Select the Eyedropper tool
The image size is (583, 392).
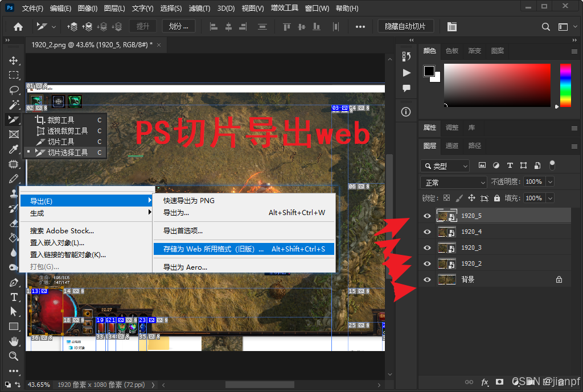[14, 150]
